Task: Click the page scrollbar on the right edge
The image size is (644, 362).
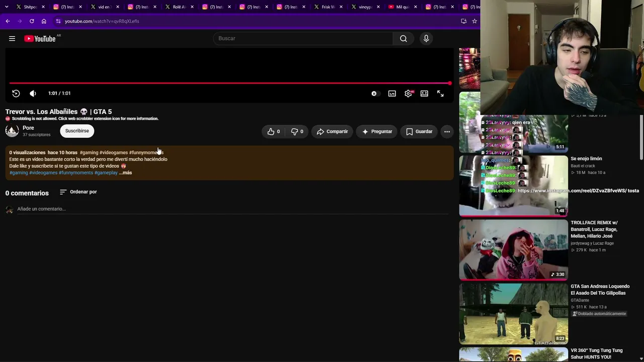Action: (641, 137)
